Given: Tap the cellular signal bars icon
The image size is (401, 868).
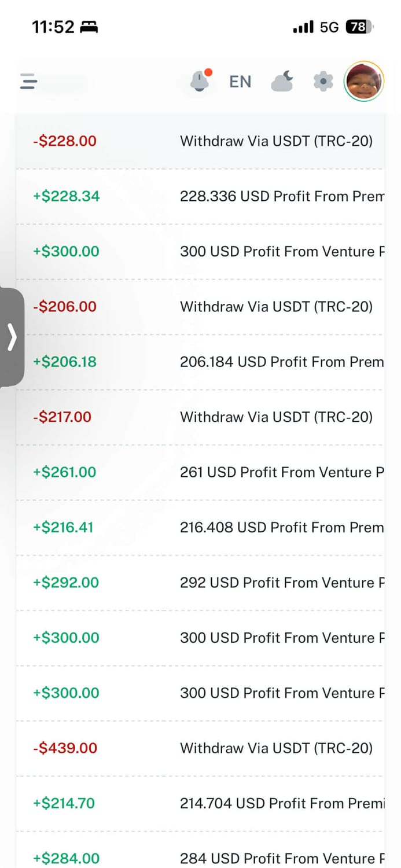Looking at the screenshot, I should pos(303,27).
